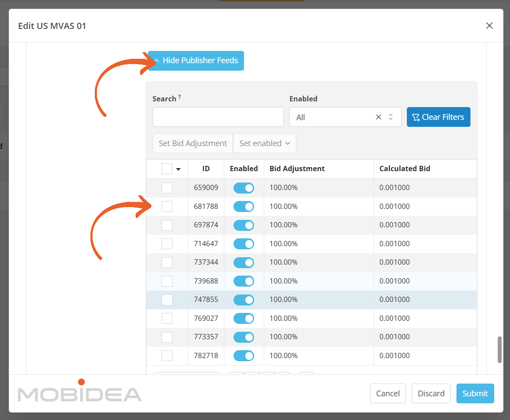The height and width of the screenshot is (420, 510).
Task: Turn off the toggle for feed 747855
Action: [x=244, y=300]
